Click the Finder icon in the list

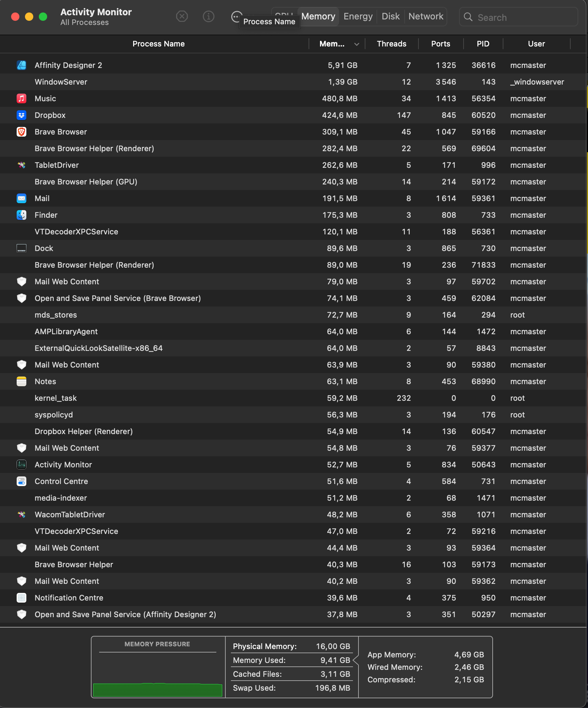(x=21, y=215)
